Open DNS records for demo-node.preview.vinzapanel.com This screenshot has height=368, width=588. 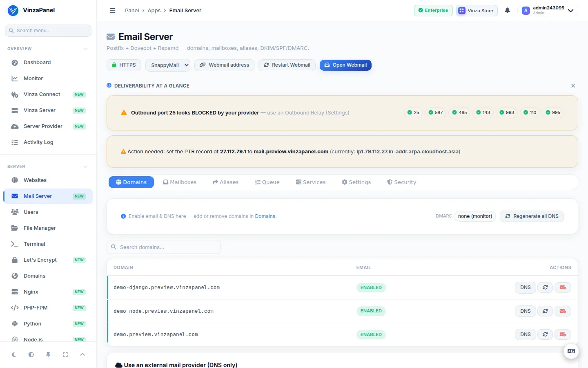tap(526, 311)
